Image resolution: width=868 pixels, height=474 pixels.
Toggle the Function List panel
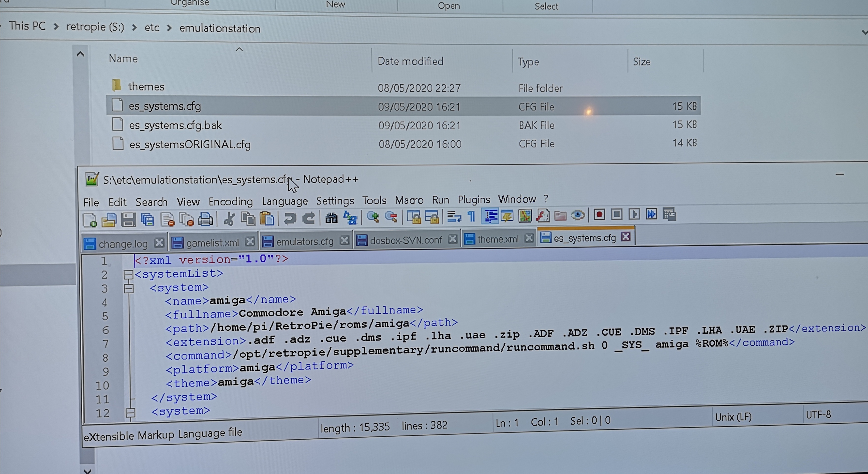click(x=543, y=215)
